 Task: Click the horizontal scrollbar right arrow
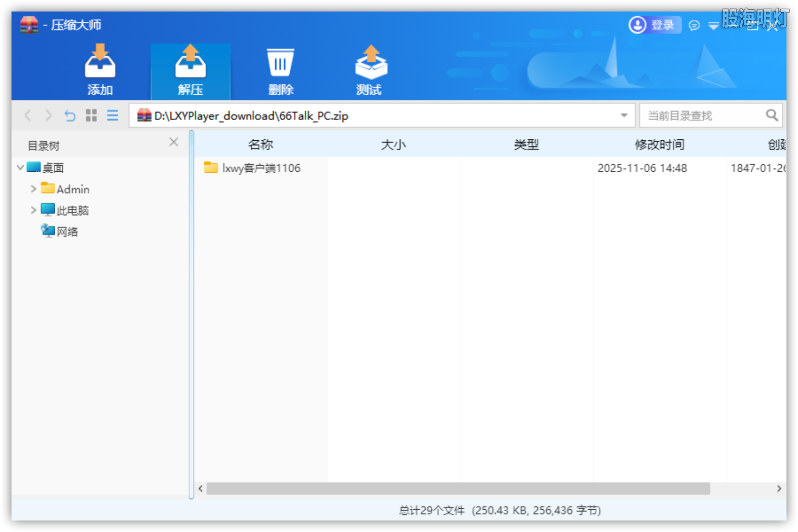point(779,488)
